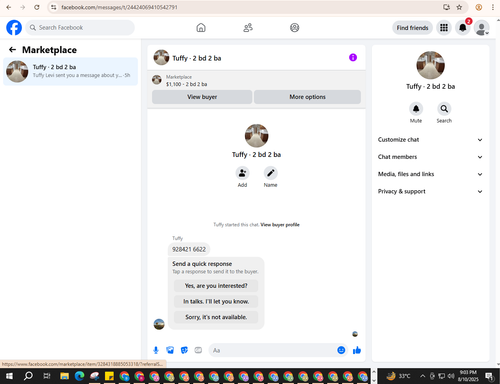Image resolution: width=500 pixels, height=384 pixels.
Task: Click the 928421 6622 message bubble
Action: pos(189,249)
